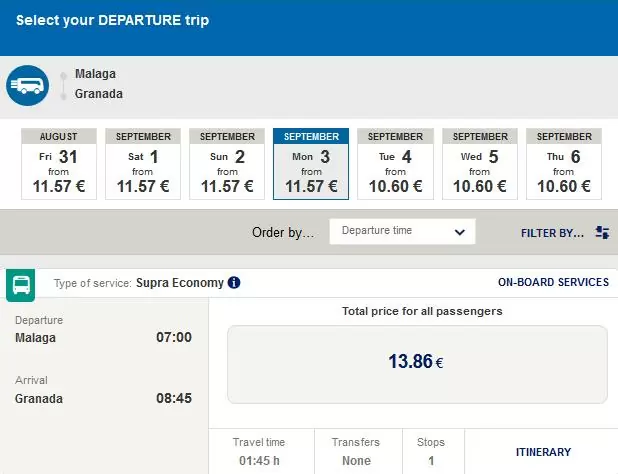Select the 13.86 € total price box
The width and height of the screenshot is (618, 474).
[x=417, y=364]
